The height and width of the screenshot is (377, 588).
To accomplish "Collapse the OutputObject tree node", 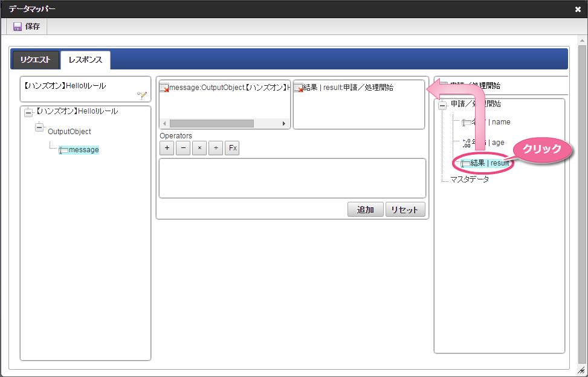I will (x=39, y=127).
